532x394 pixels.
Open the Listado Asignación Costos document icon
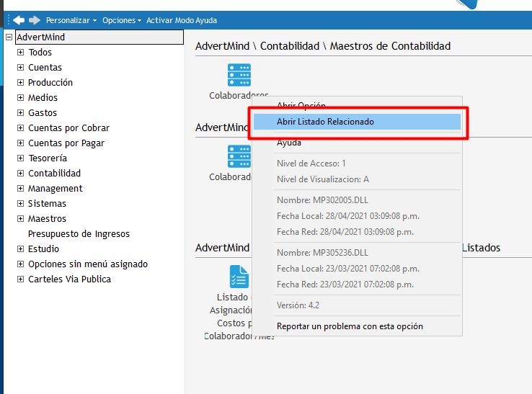click(239, 277)
